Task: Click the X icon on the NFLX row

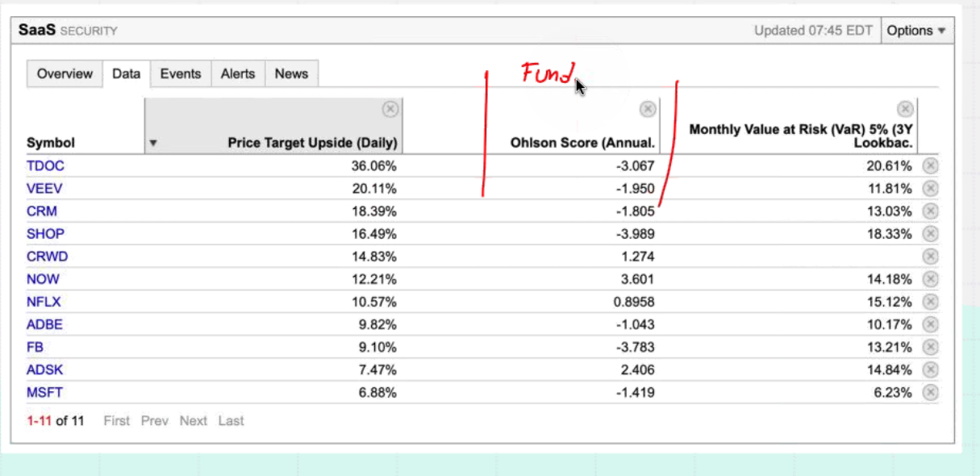Action: pyautogui.click(x=930, y=302)
